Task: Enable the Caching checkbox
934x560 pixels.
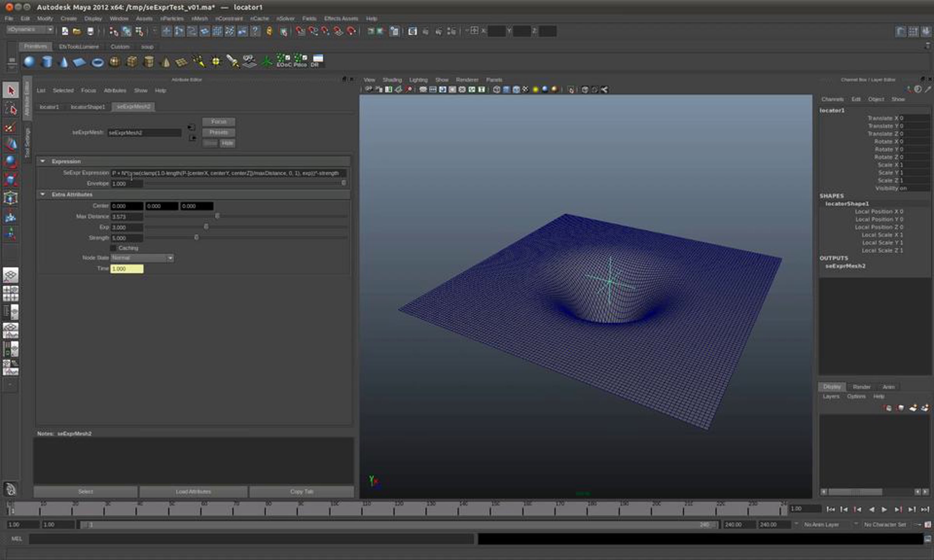Action: click(114, 248)
